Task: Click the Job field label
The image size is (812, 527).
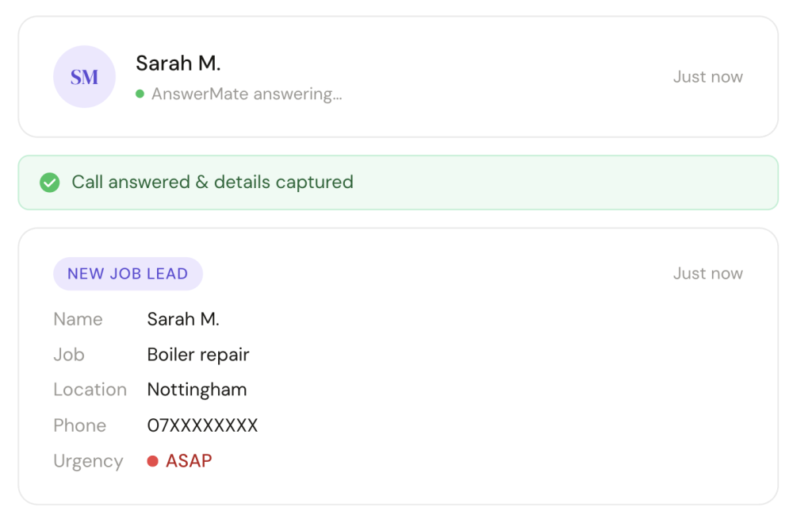Action: point(69,355)
